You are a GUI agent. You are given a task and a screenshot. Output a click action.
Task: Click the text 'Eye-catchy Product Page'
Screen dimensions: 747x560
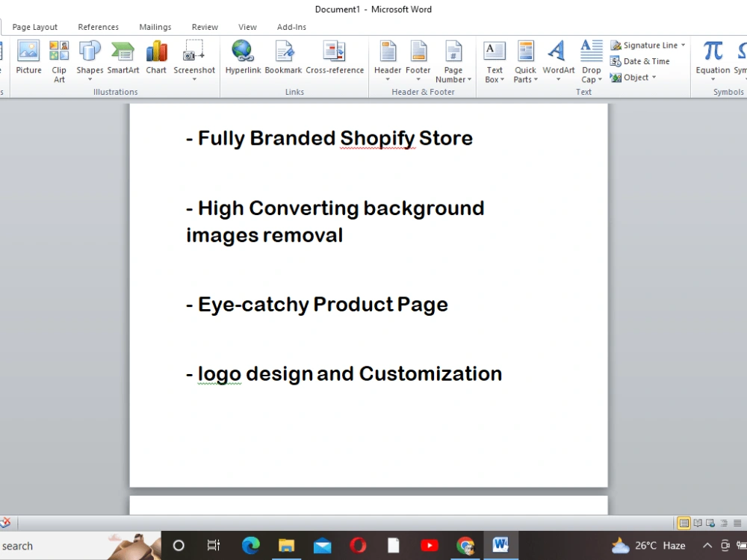coord(323,305)
